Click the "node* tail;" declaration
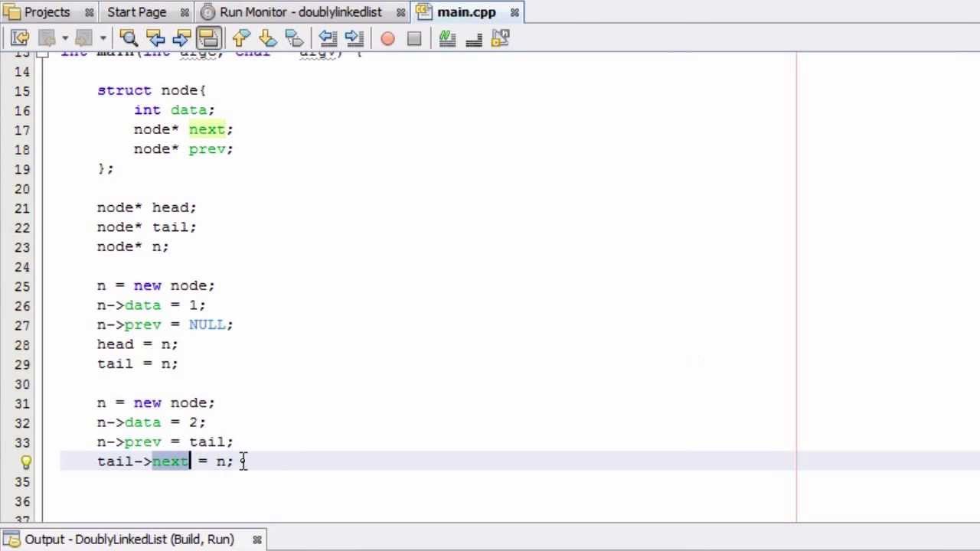Image resolution: width=980 pixels, height=551 pixels. pyautogui.click(x=147, y=227)
